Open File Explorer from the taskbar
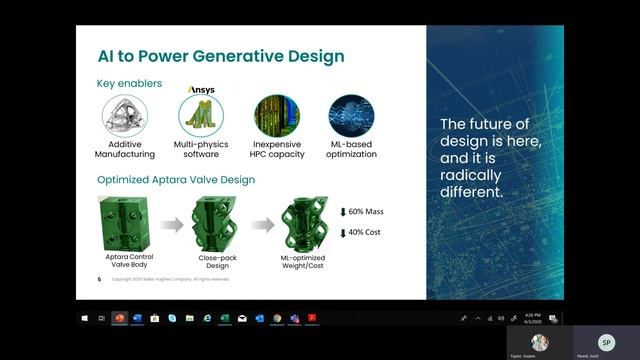The height and width of the screenshot is (360, 640). (x=190, y=318)
